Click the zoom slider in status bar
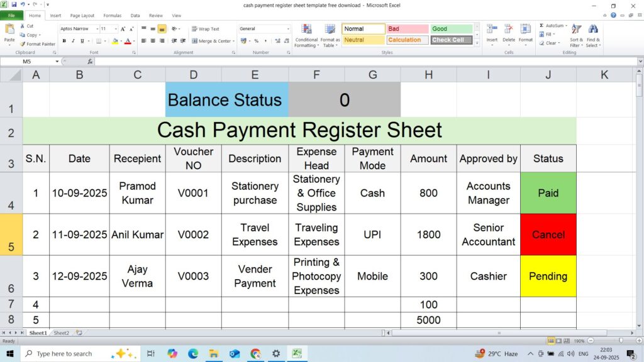This screenshot has width=644, height=362. click(621, 340)
